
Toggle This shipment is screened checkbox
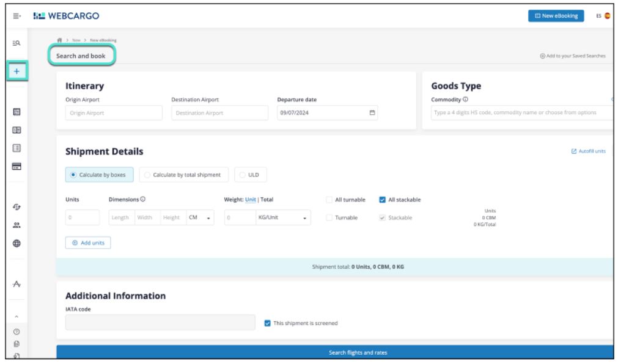pos(267,323)
